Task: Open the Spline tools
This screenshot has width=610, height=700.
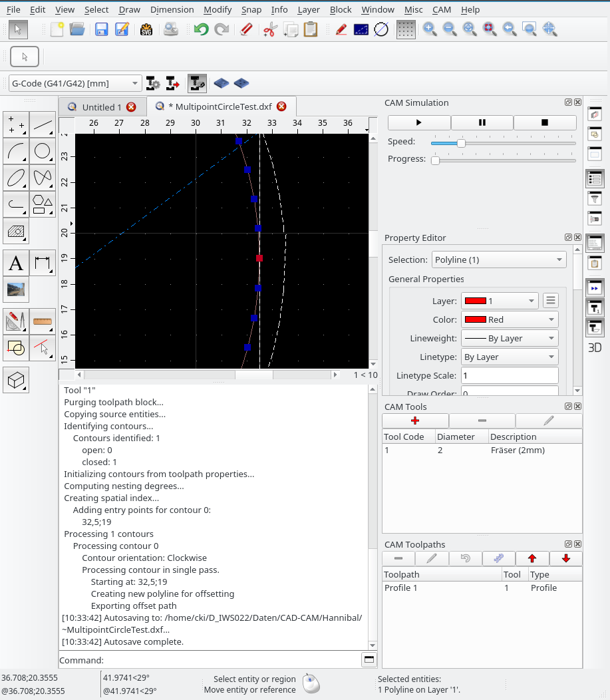Action: 43,178
